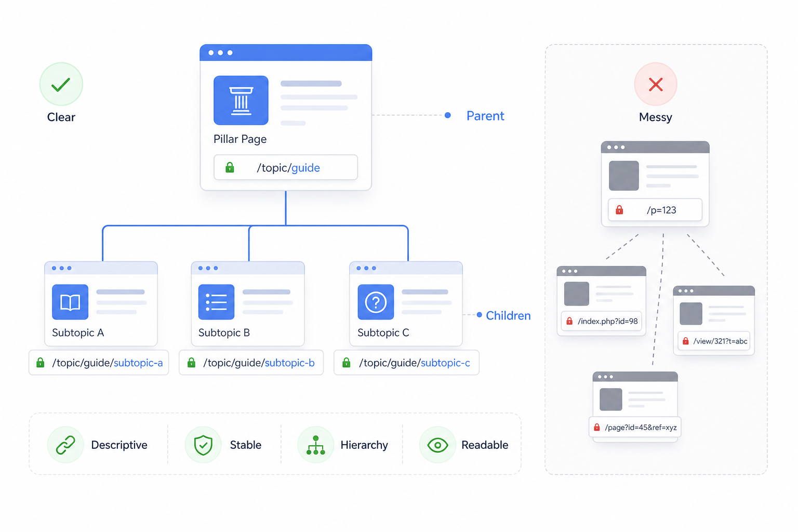798x532 pixels.
Task: Click the Pillar Page title text
Action: [240, 139]
